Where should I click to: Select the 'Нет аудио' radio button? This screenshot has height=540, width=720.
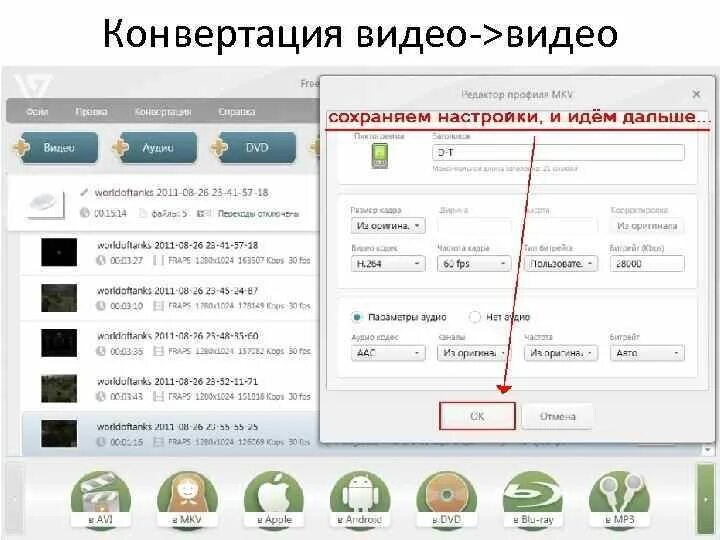pos(474,317)
